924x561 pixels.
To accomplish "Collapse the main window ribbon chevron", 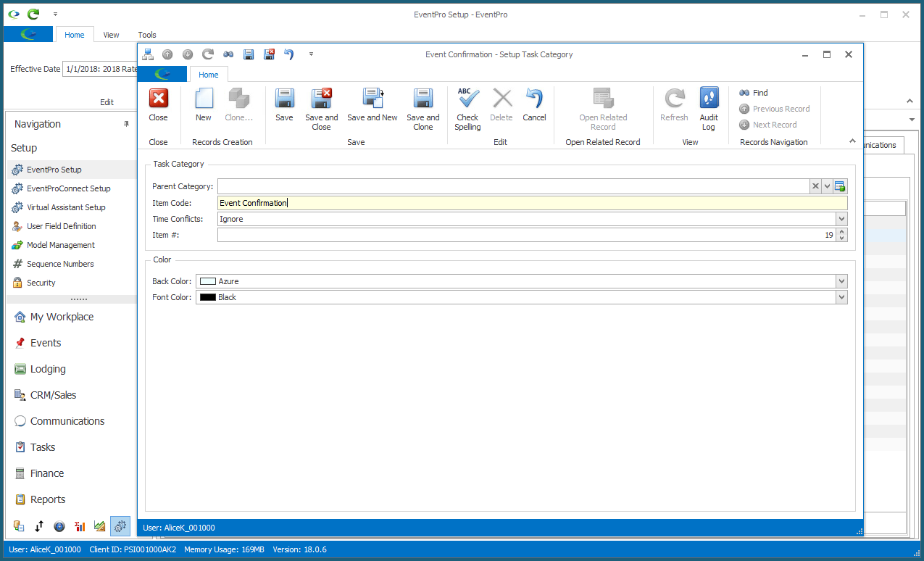I will pyautogui.click(x=911, y=101).
